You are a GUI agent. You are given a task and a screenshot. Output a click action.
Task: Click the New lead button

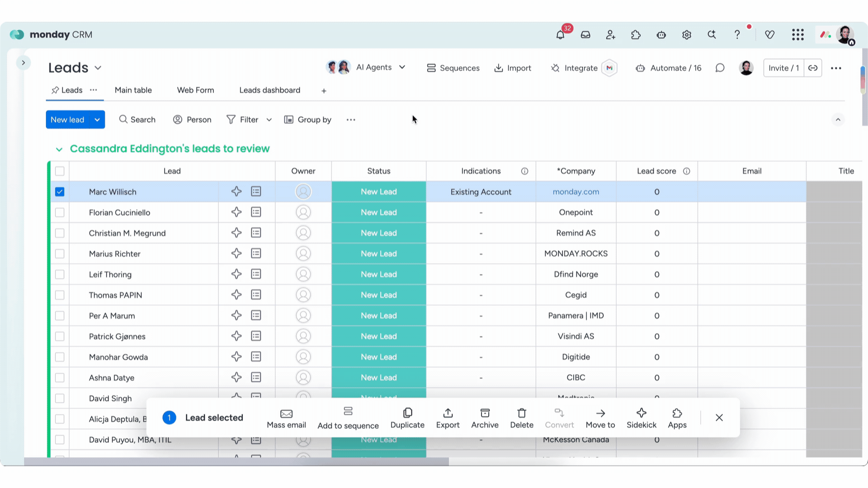[67, 120]
